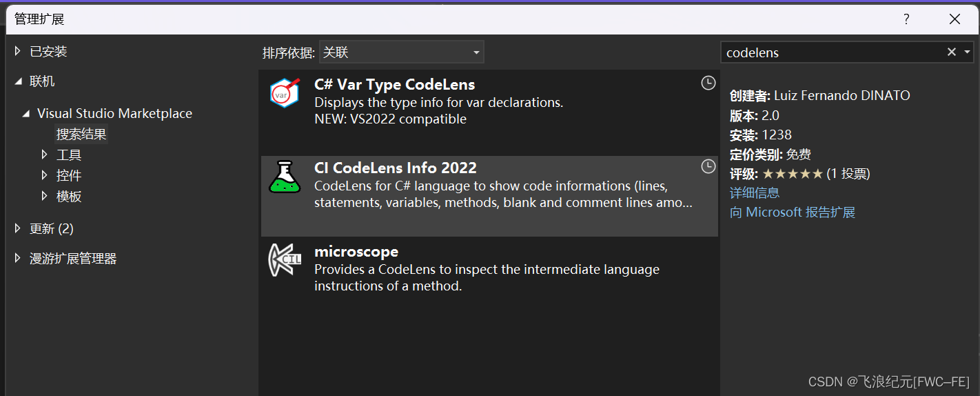Open the search box dropdown arrow
980x396 pixels.
pyautogui.click(x=967, y=52)
